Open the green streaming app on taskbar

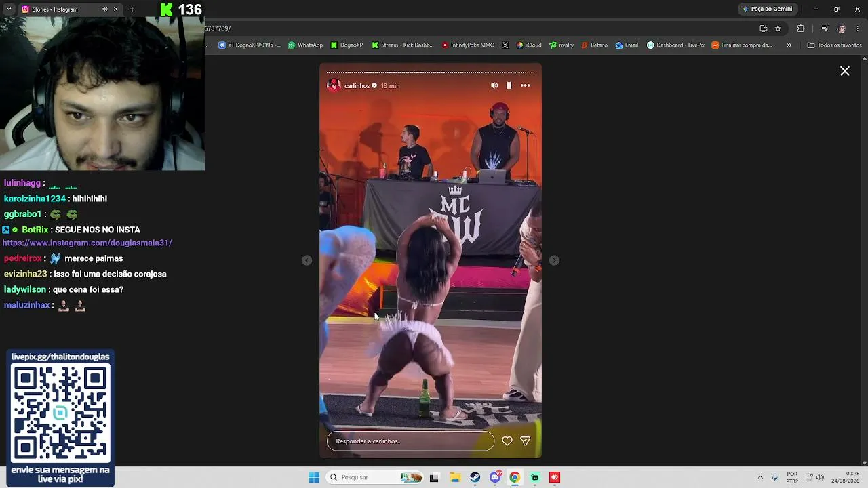pyautogui.click(x=535, y=477)
